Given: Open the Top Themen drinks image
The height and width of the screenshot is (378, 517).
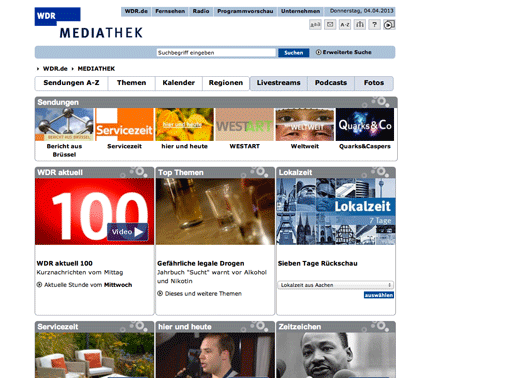Looking at the screenshot, I should click(215, 212).
